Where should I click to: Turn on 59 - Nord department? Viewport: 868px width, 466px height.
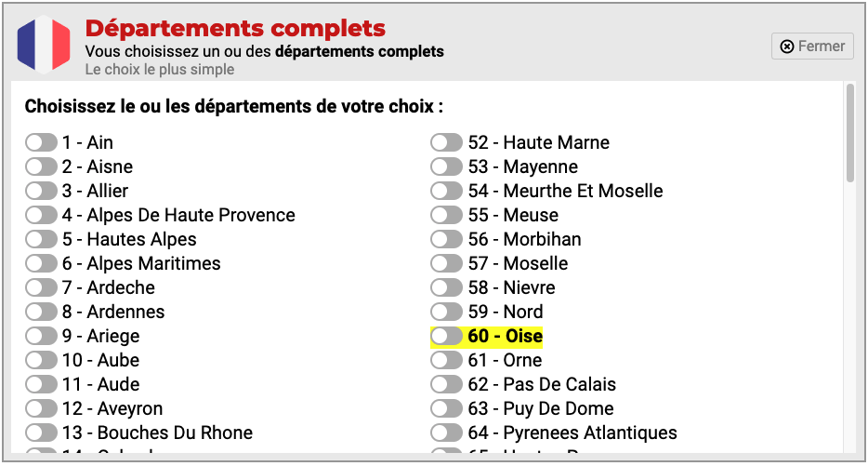coord(446,312)
